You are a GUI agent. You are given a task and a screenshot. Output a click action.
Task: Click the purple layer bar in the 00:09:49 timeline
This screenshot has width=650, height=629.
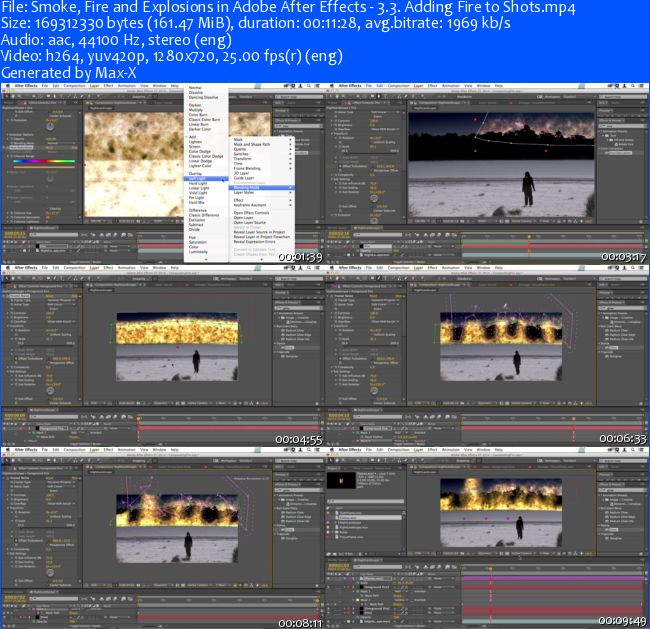tap(555, 578)
